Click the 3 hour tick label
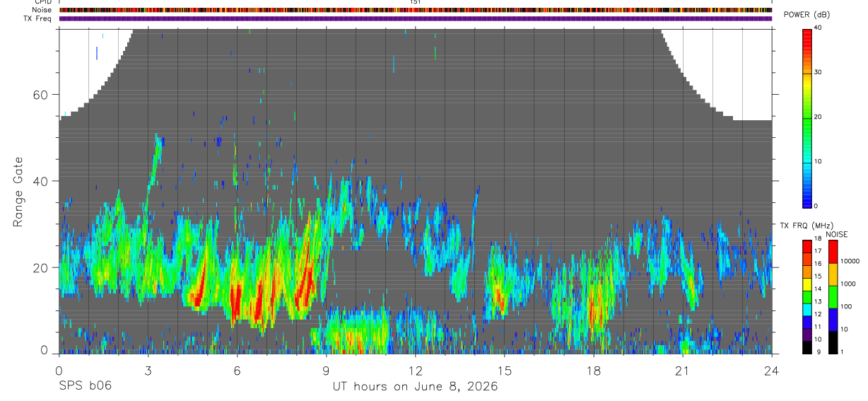 (148, 370)
